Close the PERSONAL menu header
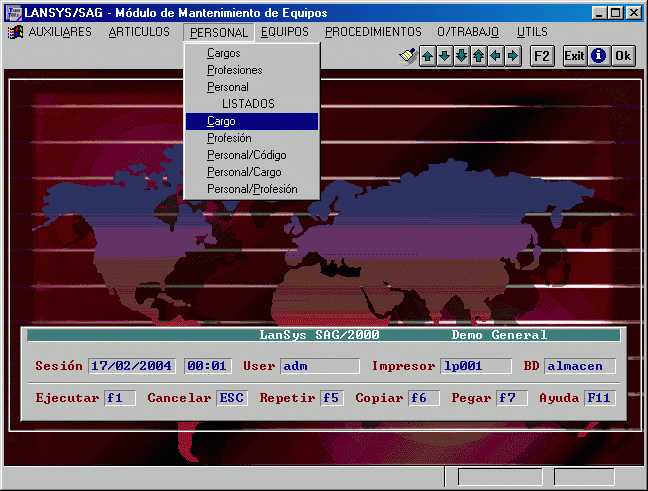The height and width of the screenshot is (491, 648). (219, 32)
